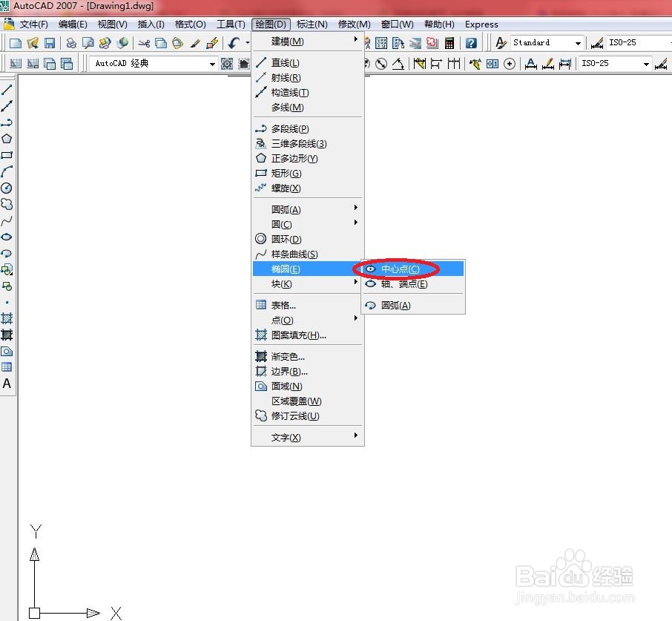Select the Ellipse tool in left toolbar

7,237
